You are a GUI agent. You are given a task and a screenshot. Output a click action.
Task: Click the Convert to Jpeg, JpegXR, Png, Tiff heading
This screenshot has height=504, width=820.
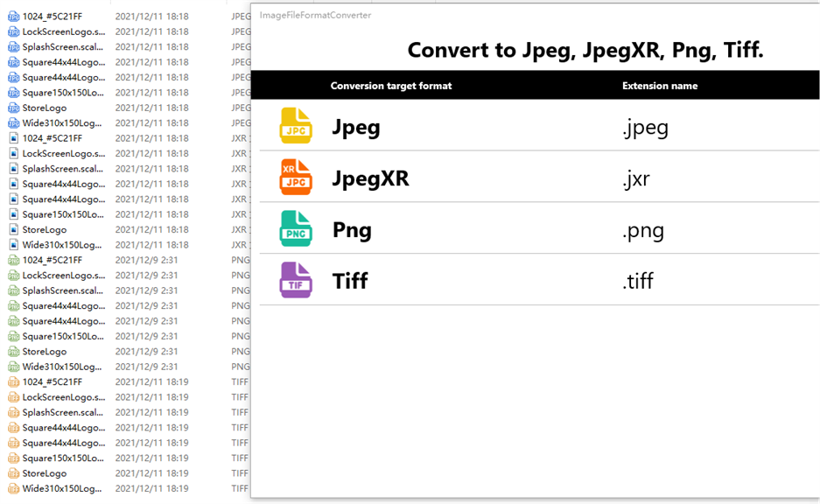pyautogui.click(x=585, y=50)
